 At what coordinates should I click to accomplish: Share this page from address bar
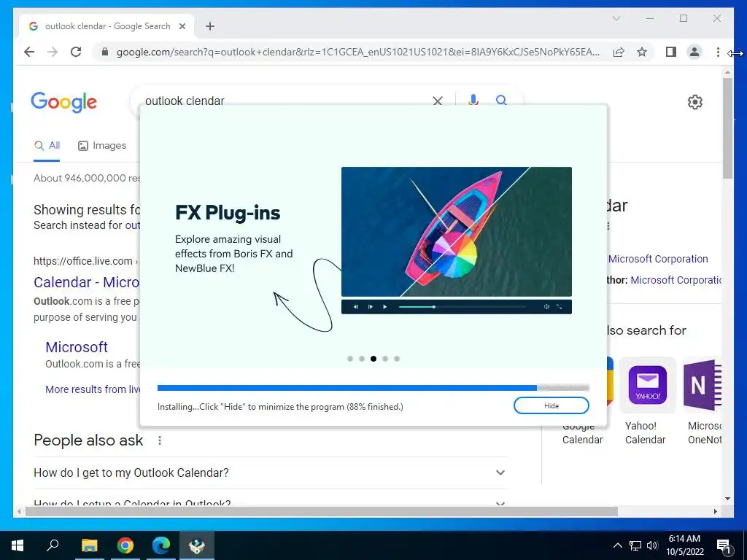(x=619, y=52)
